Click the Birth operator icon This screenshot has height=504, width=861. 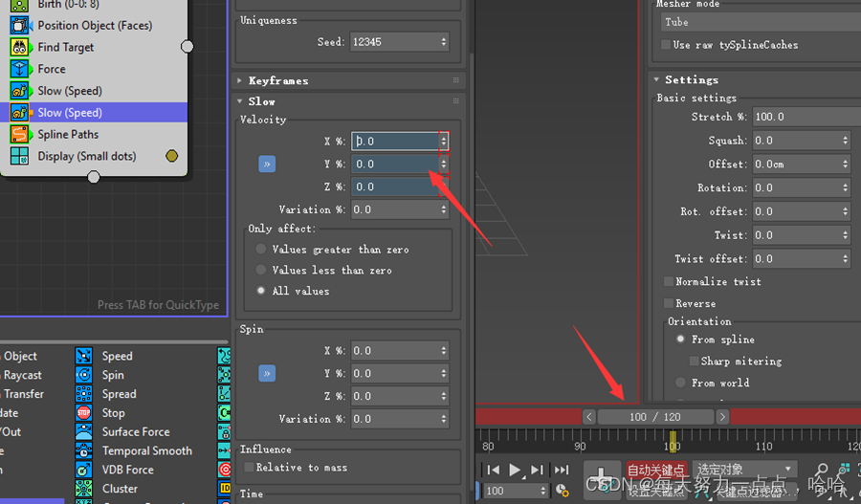tap(19, 5)
